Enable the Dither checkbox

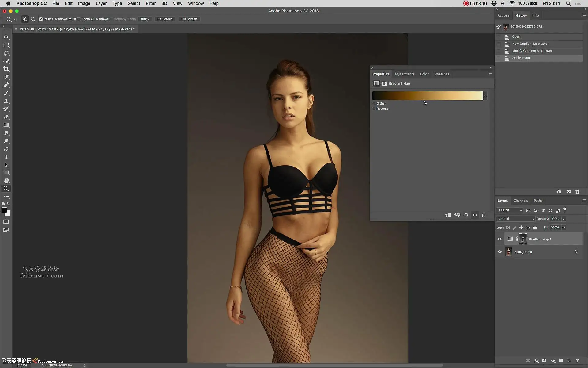point(374,103)
